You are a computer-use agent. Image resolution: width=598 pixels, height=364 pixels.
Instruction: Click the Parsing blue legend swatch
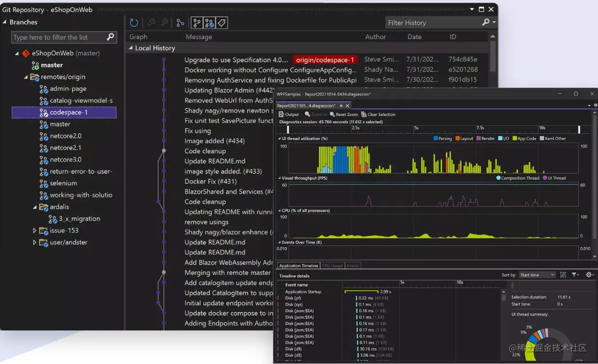(435, 139)
